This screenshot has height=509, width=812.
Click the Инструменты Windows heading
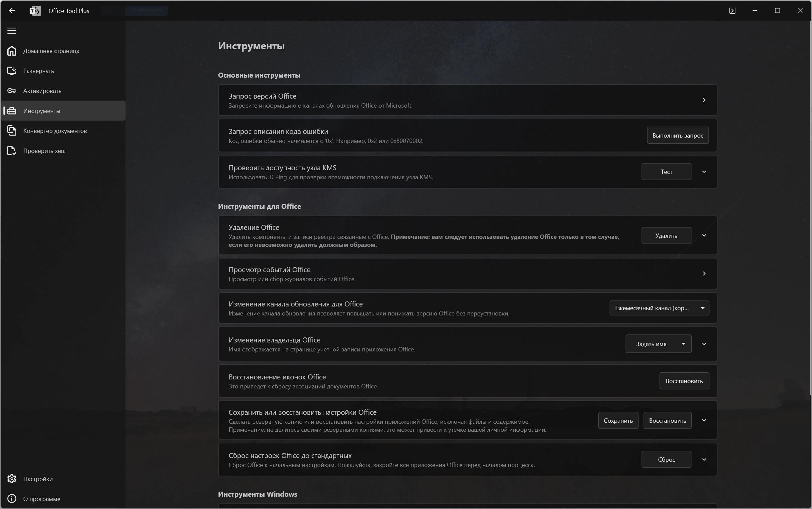pos(258,494)
